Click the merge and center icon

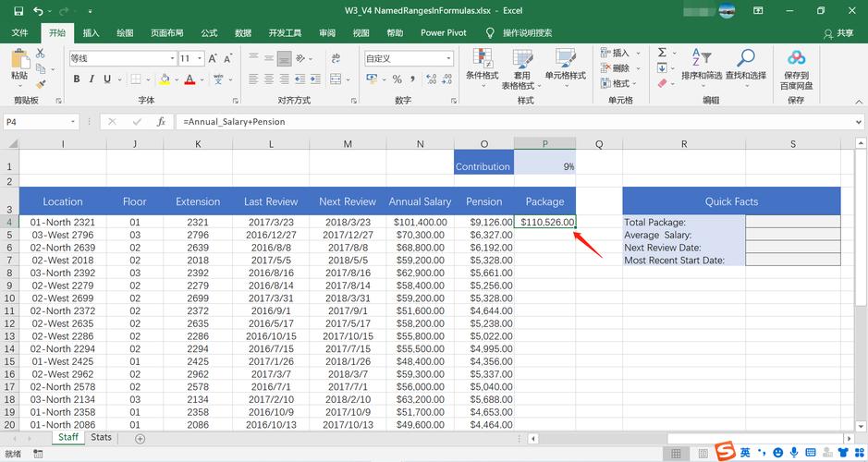tap(336, 79)
